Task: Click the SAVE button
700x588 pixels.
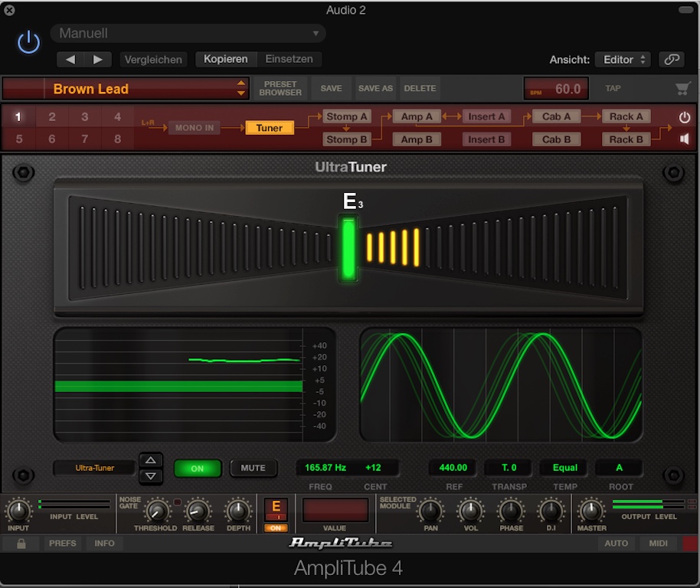Action: tap(332, 88)
